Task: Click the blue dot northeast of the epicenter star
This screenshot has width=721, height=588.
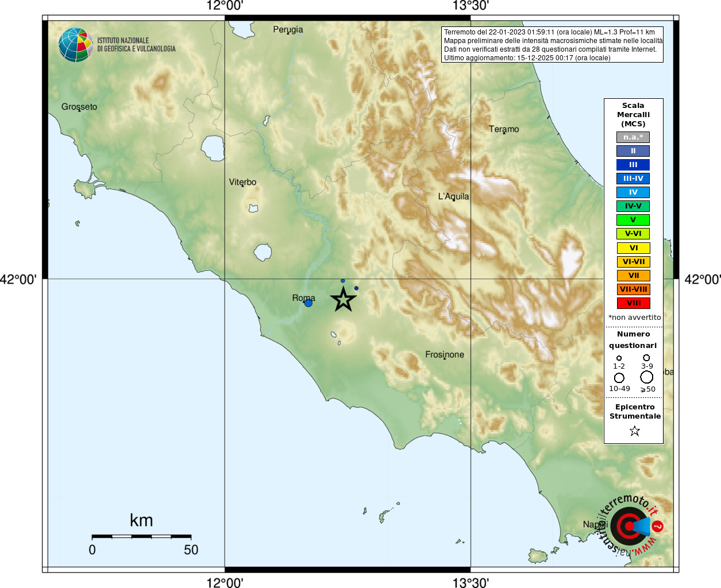Action: tap(356, 288)
